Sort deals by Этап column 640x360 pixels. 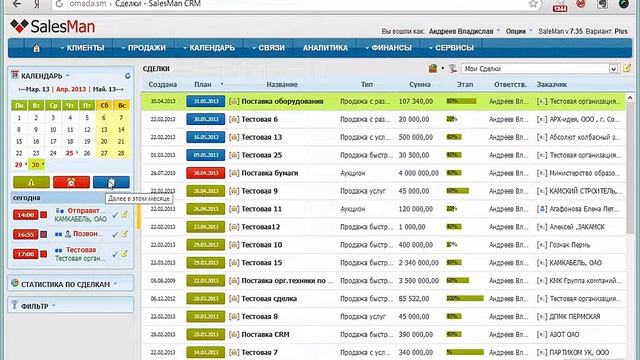[x=465, y=84]
